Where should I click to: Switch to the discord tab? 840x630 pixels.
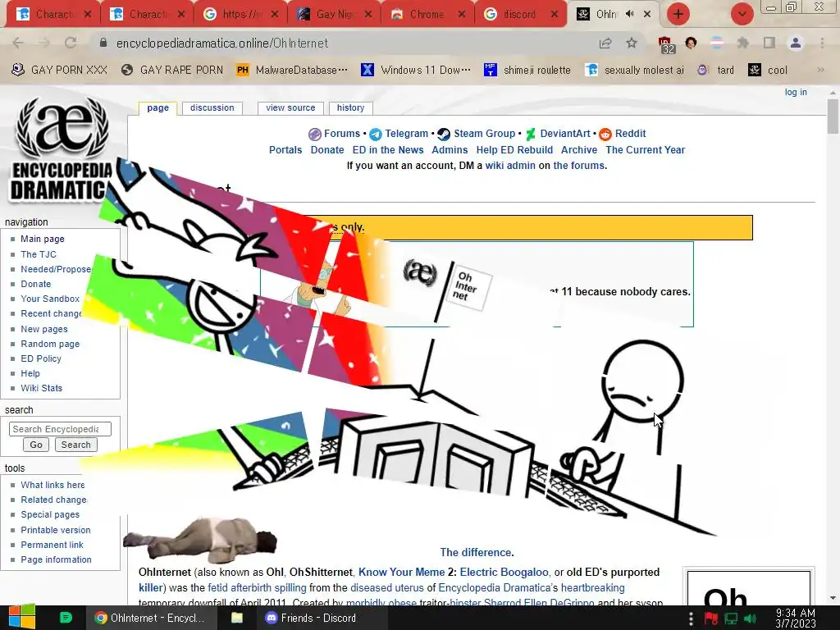[x=519, y=14]
